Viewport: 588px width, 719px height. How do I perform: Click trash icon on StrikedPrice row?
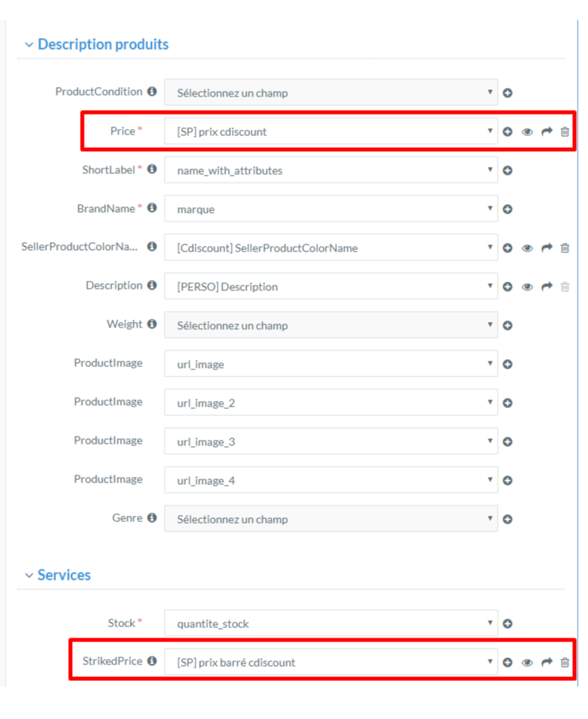coord(564,663)
